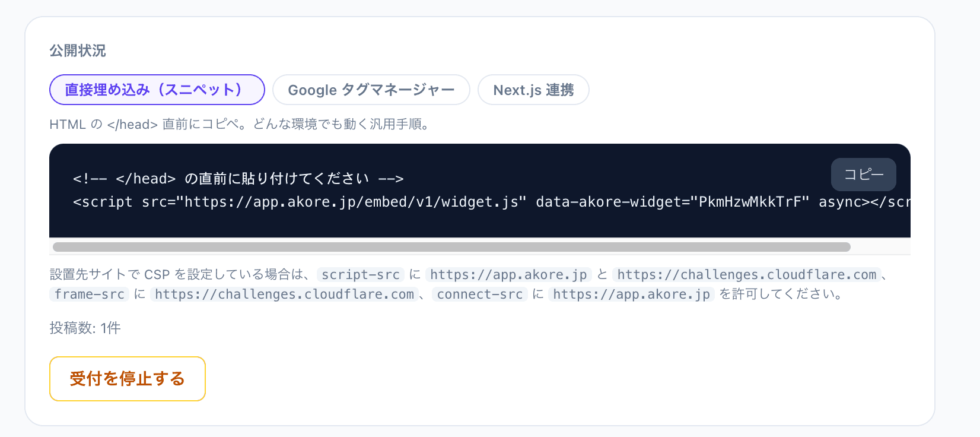
Task: Copy the snippet with コピー button
Action: coord(864,175)
